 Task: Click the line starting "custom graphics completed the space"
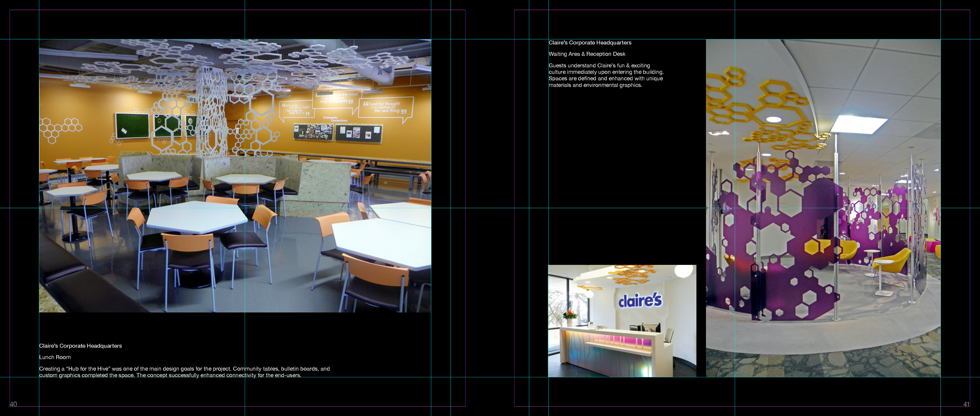170,375
